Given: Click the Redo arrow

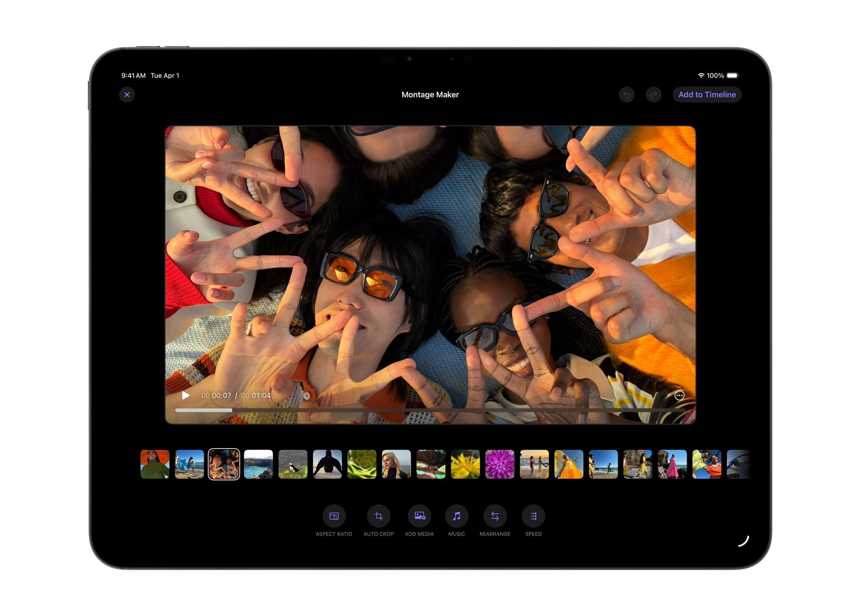Looking at the screenshot, I should point(653,95).
